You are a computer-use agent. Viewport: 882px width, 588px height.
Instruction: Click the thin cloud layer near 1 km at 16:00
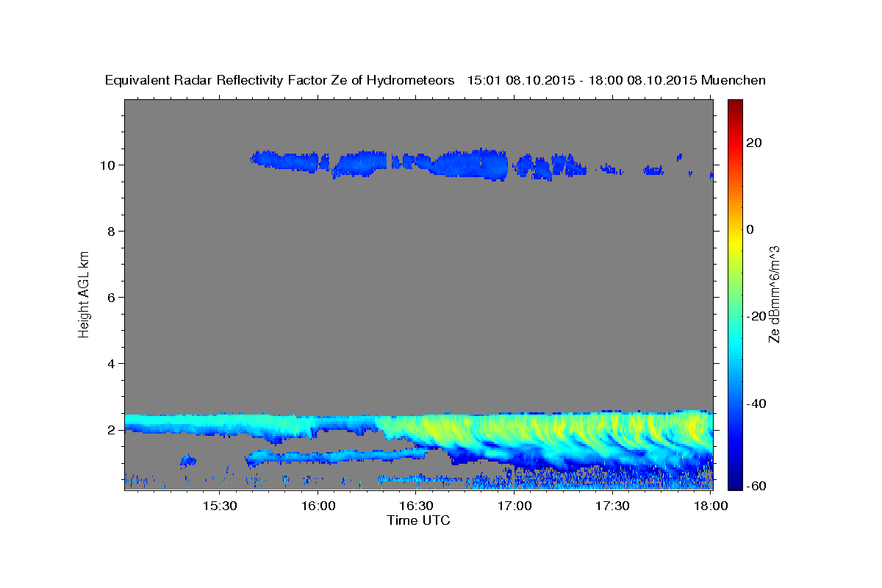338,456
